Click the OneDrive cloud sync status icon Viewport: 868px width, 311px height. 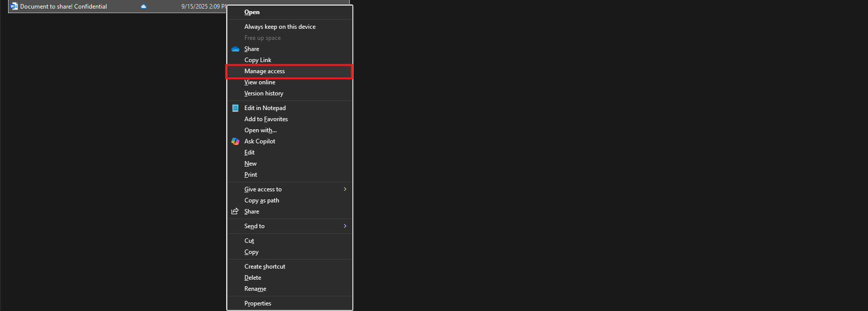tap(144, 7)
